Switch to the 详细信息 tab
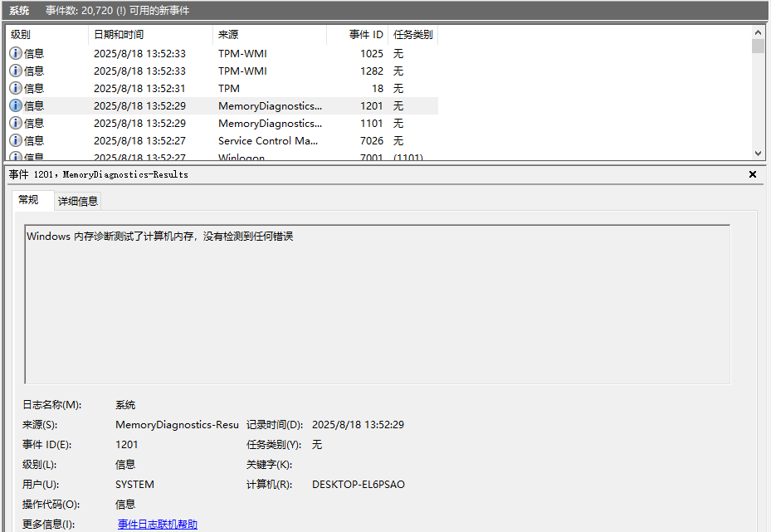Image resolution: width=771 pixels, height=532 pixels. 77,200
